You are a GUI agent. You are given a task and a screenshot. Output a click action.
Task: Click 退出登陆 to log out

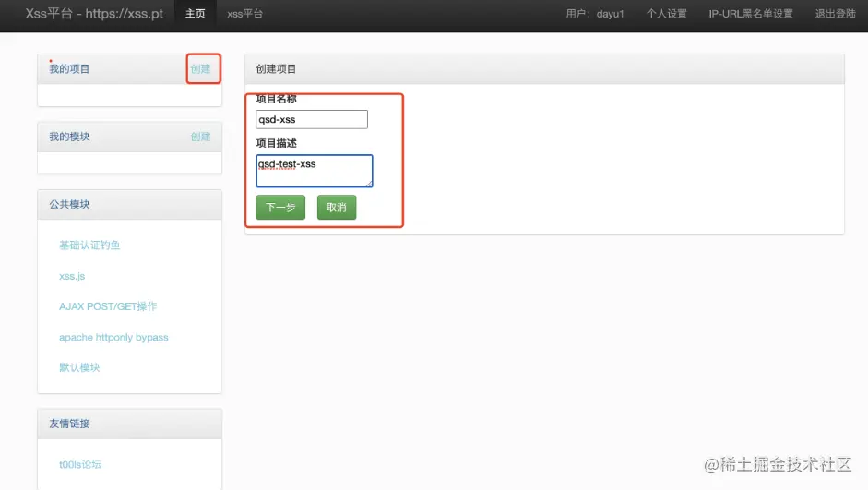click(836, 13)
